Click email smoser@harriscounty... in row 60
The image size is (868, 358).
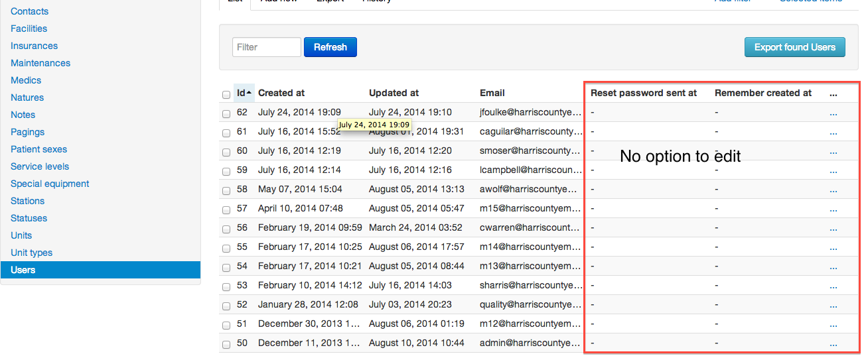point(530,150)
